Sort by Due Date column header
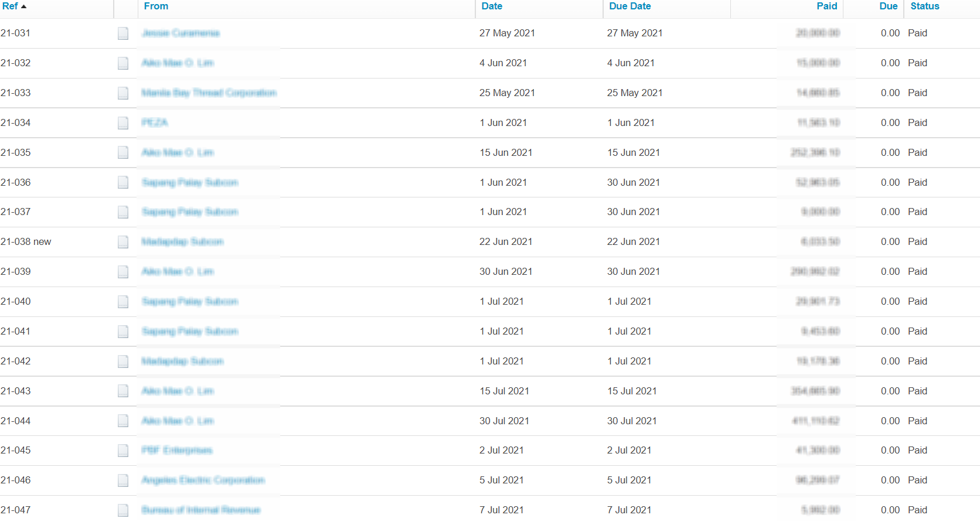980x525 pixels. point(630,6)
